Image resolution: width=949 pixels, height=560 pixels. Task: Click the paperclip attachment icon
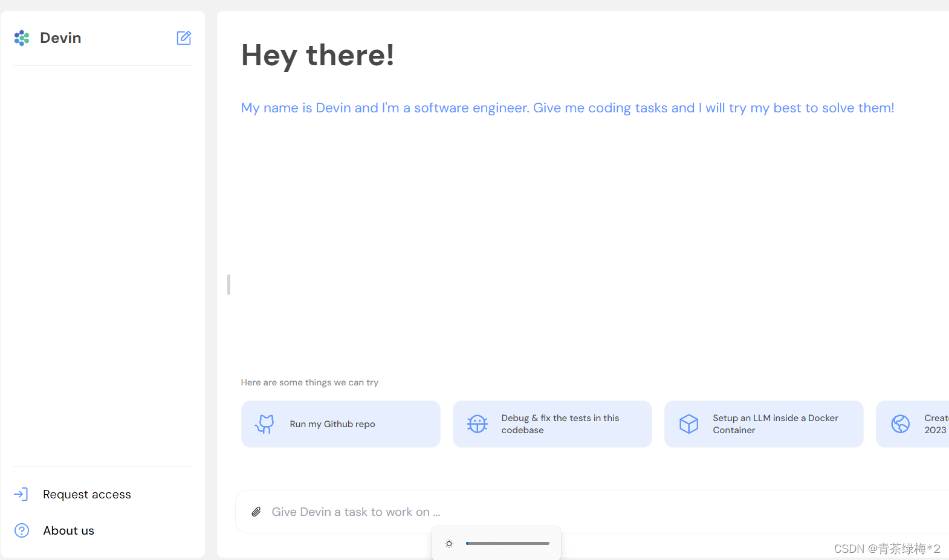click(256, 512)
